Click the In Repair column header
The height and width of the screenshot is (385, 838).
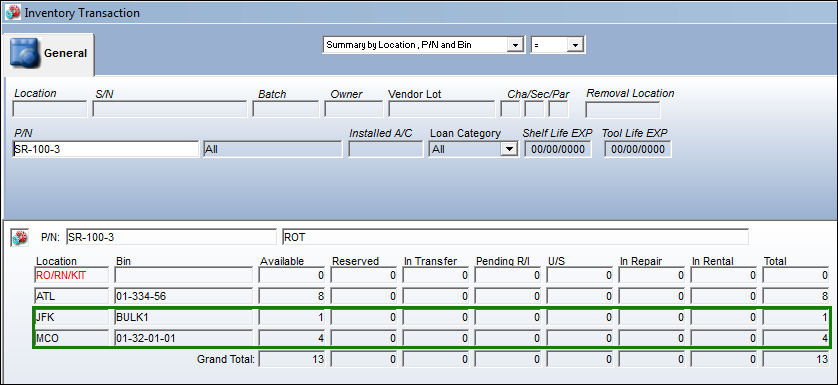pyautogui.click(x=641, y=261)
